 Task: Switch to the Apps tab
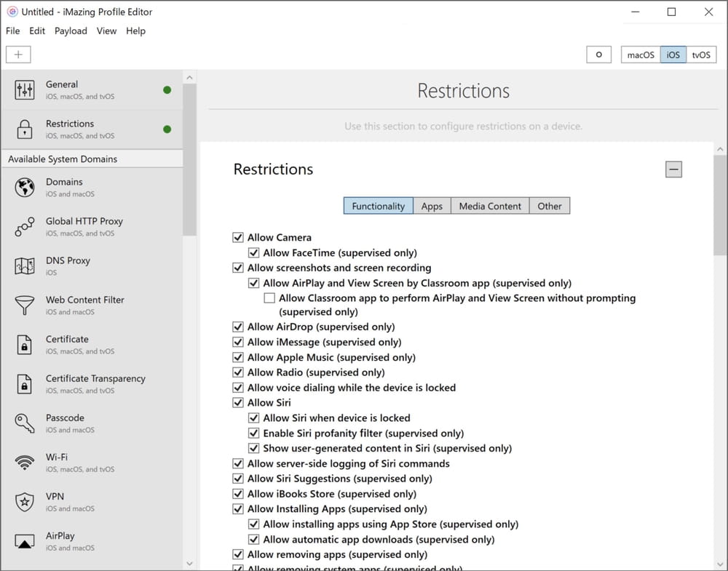[432, 206]
